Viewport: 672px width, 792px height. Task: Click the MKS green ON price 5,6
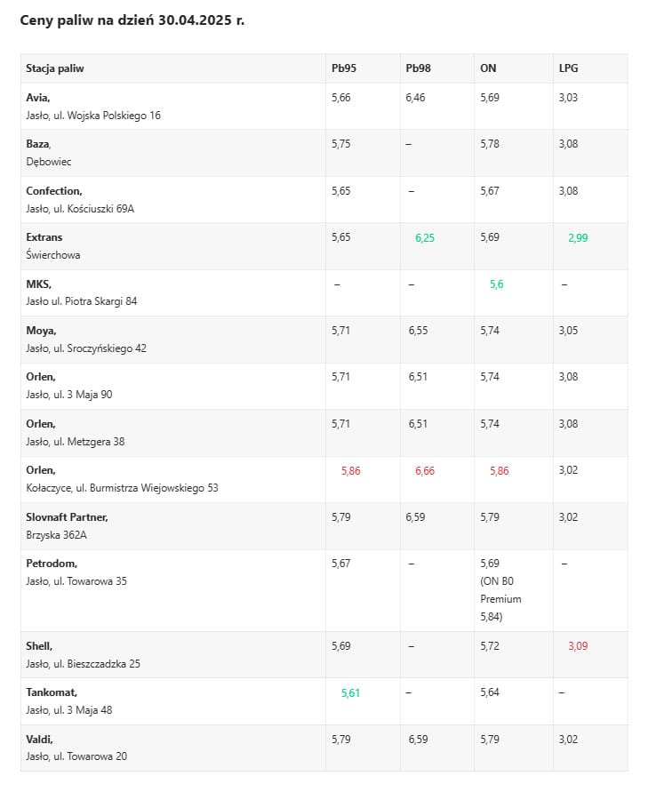(497, 284)
